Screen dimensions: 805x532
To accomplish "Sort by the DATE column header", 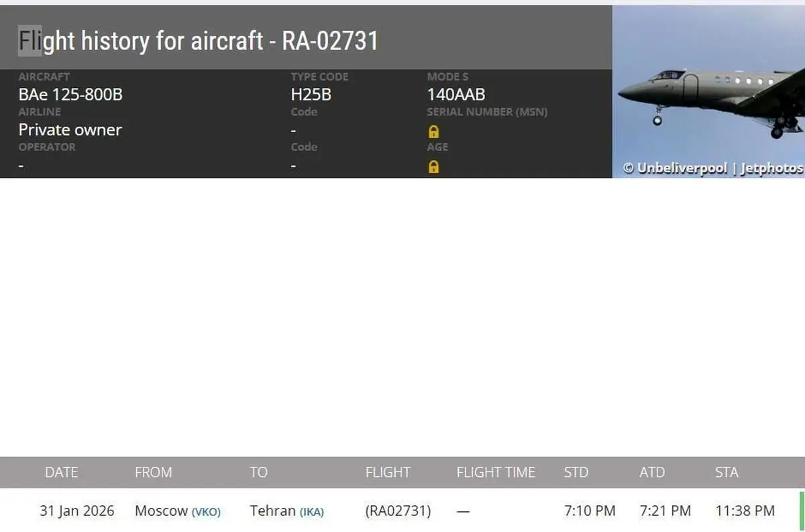I will tap(61, 472).
